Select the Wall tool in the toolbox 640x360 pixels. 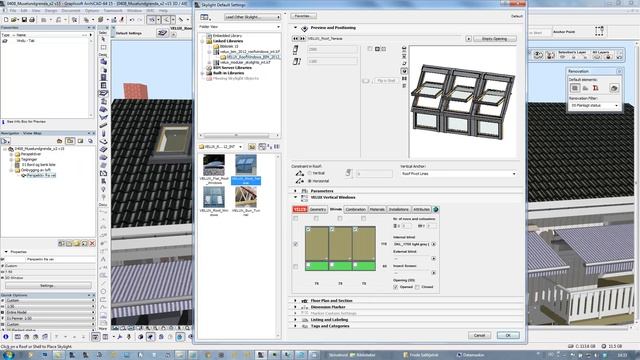[x=103, y=62]
